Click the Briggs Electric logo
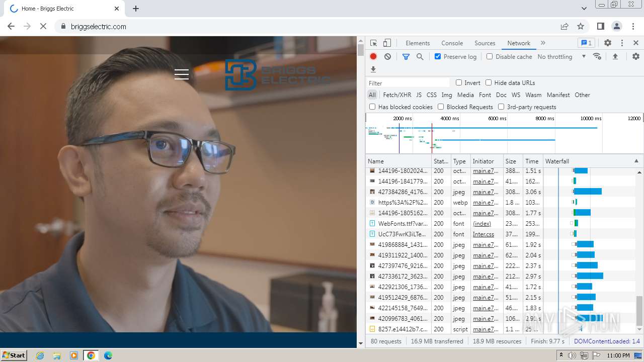The height and width of the screenshot is (362, 644). 277,75
